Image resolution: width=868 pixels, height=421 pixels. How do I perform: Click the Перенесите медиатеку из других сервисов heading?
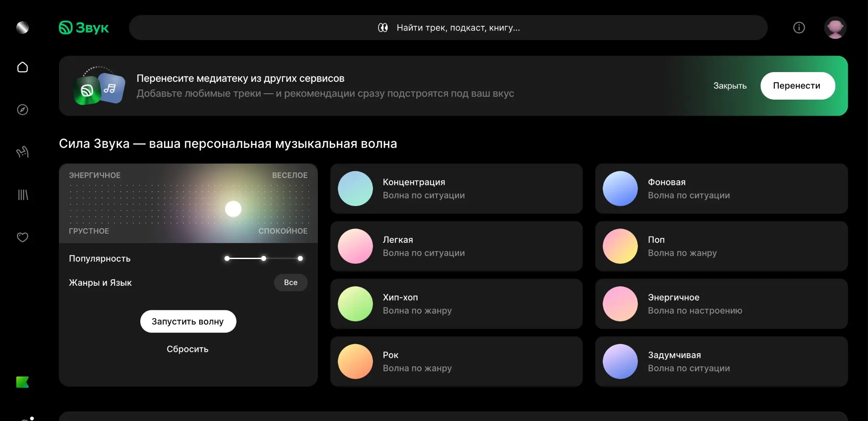[x=240, y=78]
